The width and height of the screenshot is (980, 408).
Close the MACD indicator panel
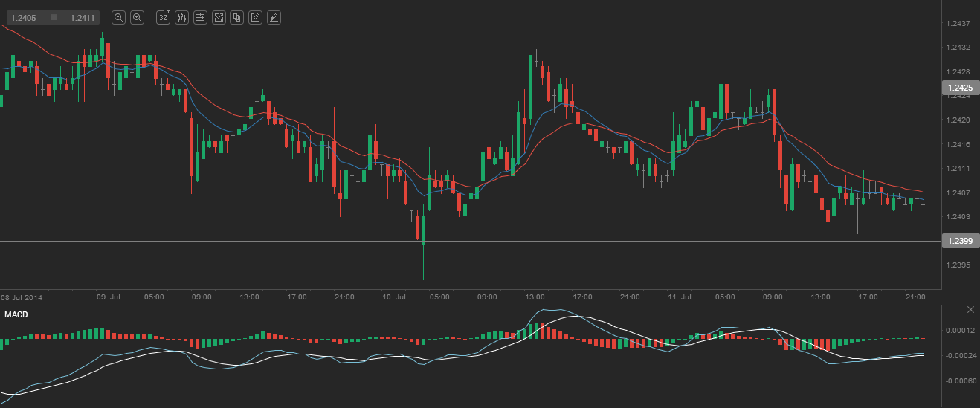coord(970,309)
